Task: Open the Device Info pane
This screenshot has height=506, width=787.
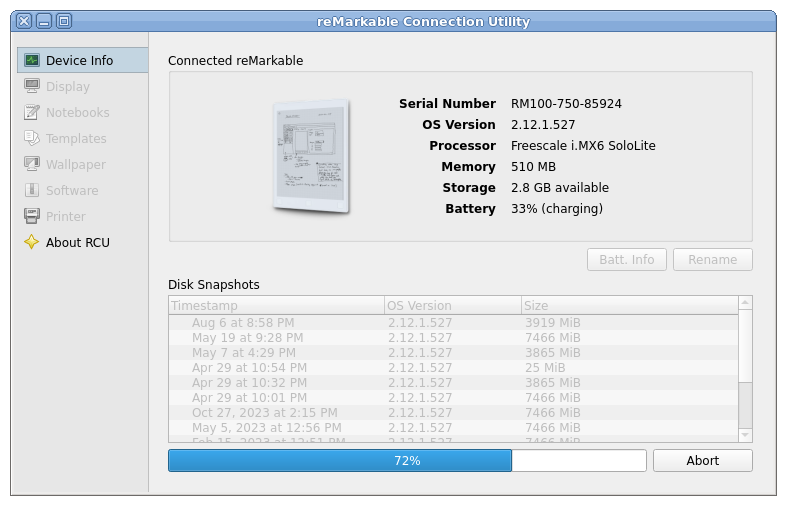Action: pyautogui.click(x=83, y=60)
